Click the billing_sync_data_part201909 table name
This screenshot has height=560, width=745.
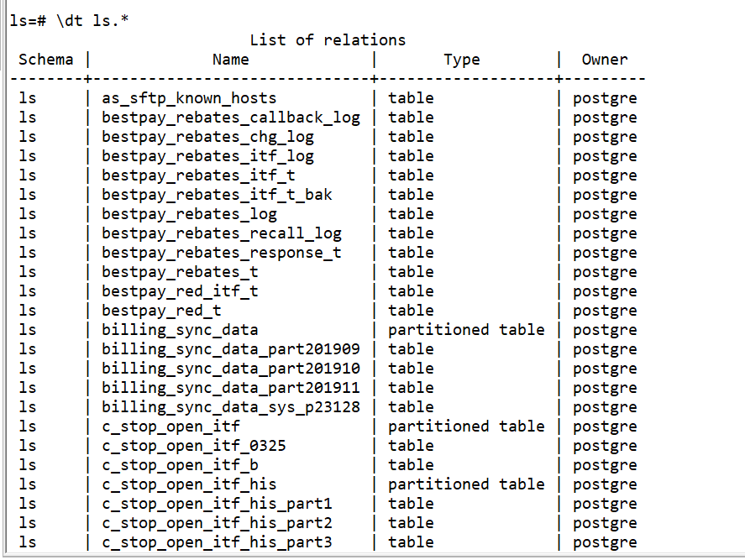pyautogui.click(x=231, y=349)
